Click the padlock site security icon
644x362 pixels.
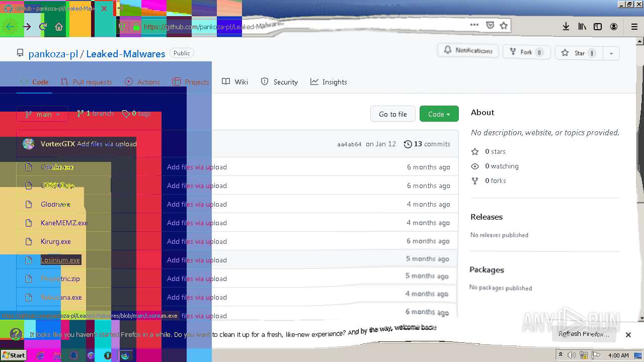(136, 27)
